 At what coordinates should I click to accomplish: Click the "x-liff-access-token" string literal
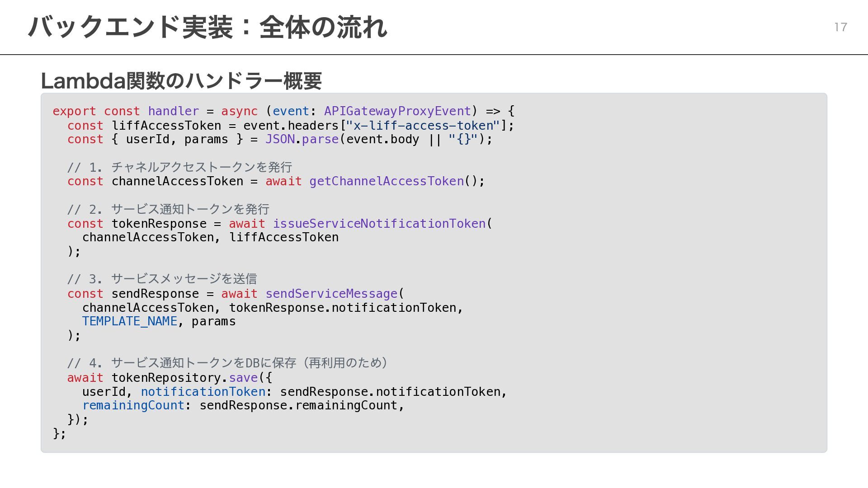(423, 126)
